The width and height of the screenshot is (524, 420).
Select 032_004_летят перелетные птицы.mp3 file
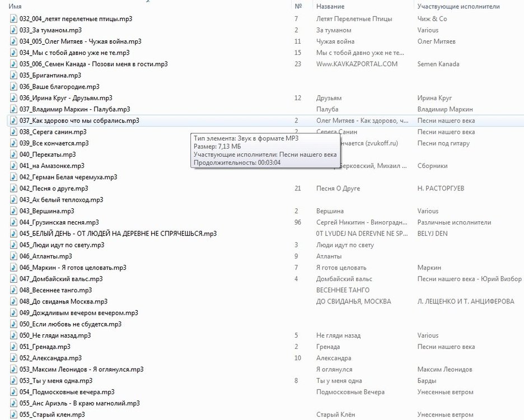(x=76, y=19)
